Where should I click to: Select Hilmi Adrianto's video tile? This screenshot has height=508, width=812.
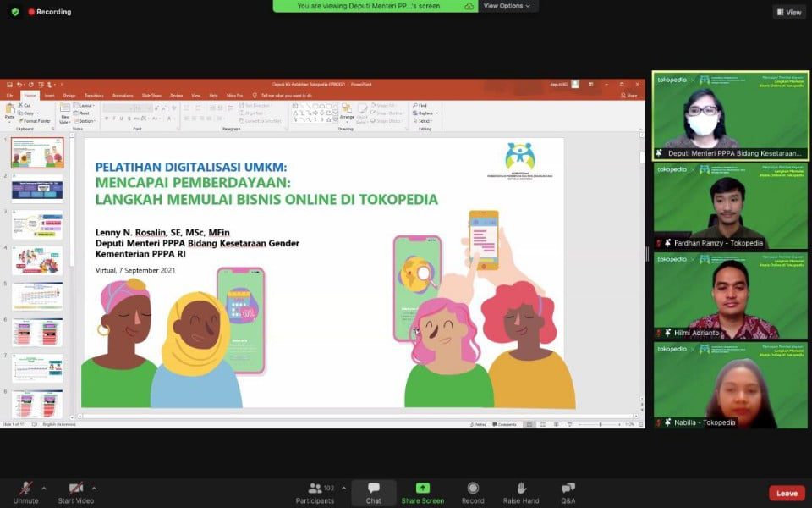[731, 295]
